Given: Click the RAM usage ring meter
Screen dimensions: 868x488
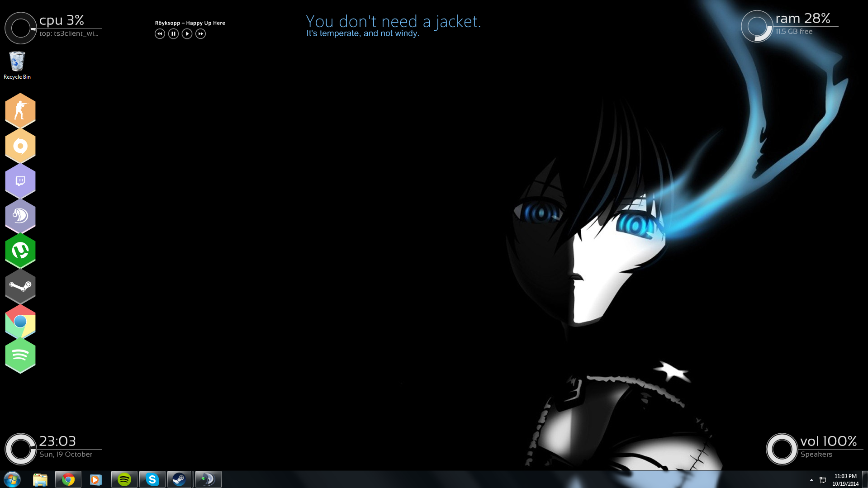Looking at the screenshot, I should pyautogui.click(x=757, y=26).
